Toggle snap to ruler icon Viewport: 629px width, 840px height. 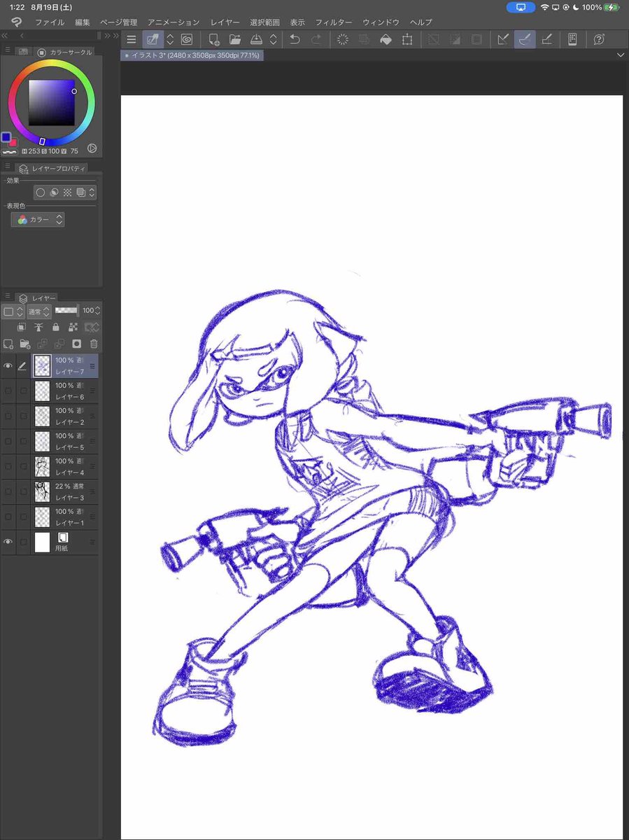(502, 40)
